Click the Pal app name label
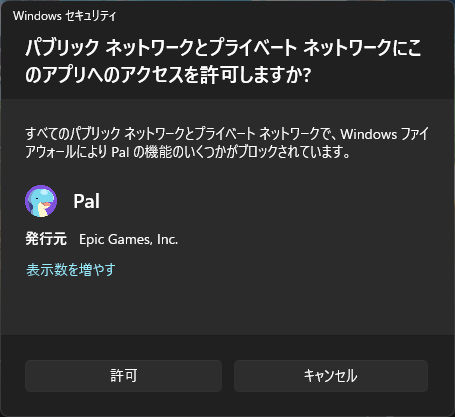Screen dimensions: 455x417 [86, 201]
